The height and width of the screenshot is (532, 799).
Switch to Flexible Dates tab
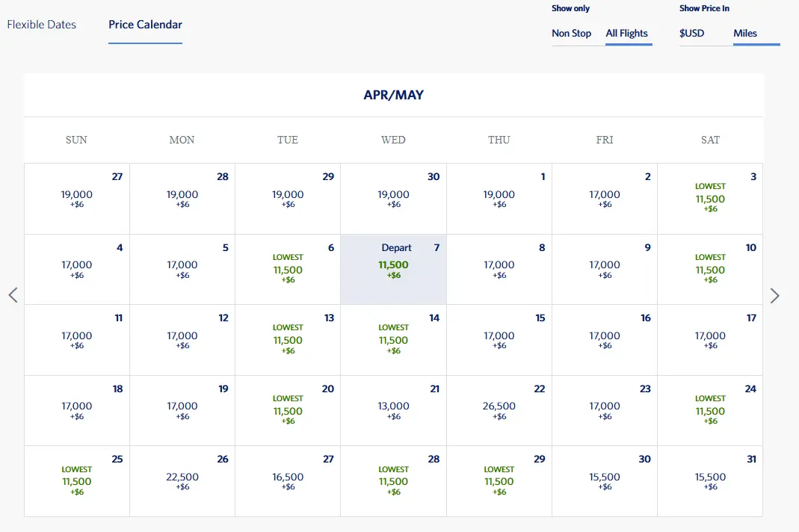pyautogui.click(x=41, y=25)
